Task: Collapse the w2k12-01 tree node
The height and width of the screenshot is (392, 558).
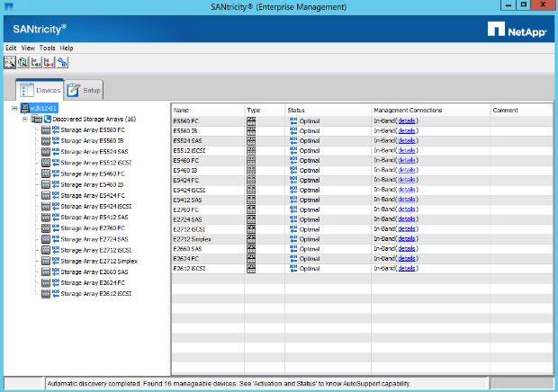Action: pyautogui.click(x=14, y=109)
